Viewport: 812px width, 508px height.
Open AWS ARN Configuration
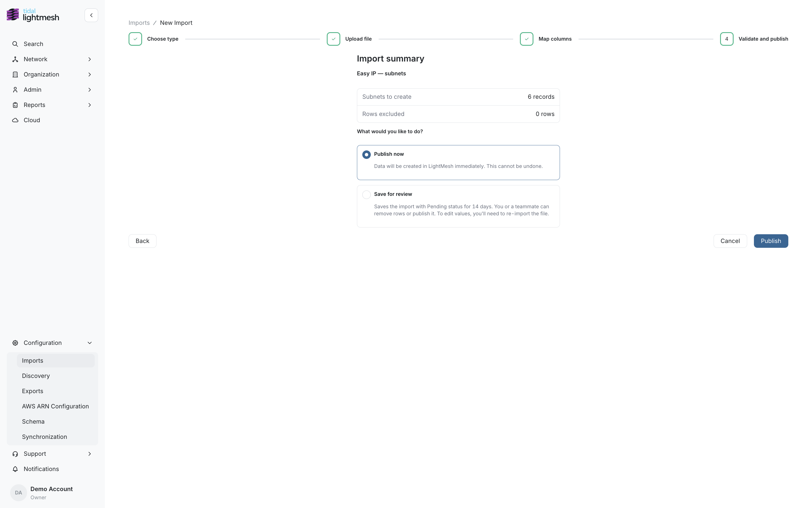pyautogui.click(x=56, y=406)
